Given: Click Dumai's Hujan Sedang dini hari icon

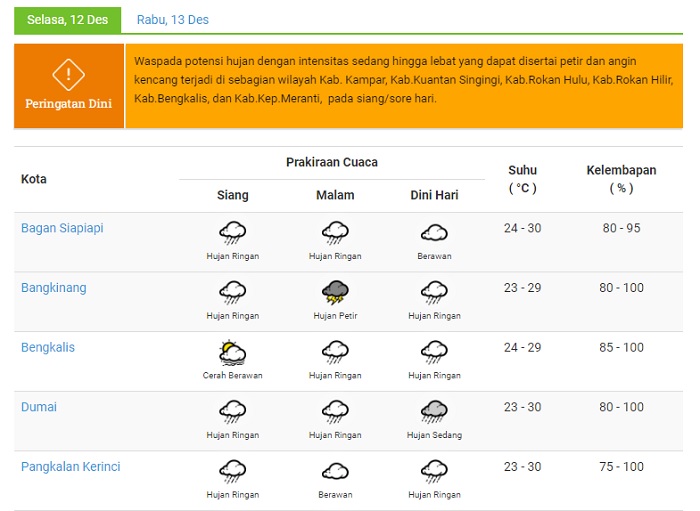Looking at the screenshot, I should pyautogui.click(x=434, y=411).
